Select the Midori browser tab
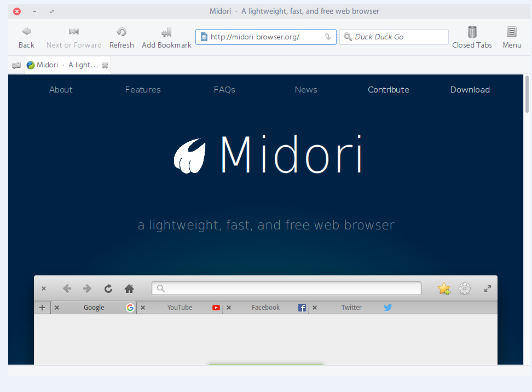Screen dimensions: 532x392 click(x=63, y=65)
